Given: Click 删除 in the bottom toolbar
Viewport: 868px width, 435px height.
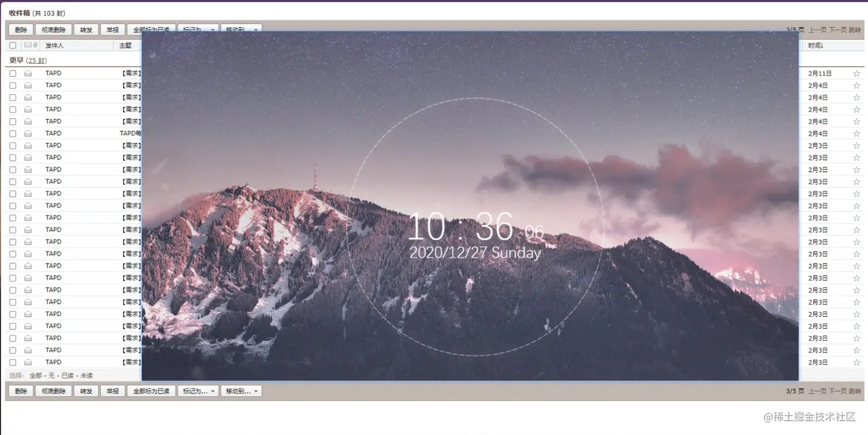Looking at the screenshot, I should pos(21,391).
